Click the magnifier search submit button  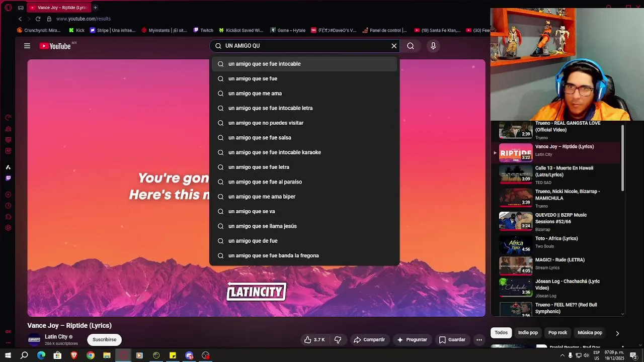point(411,46)
